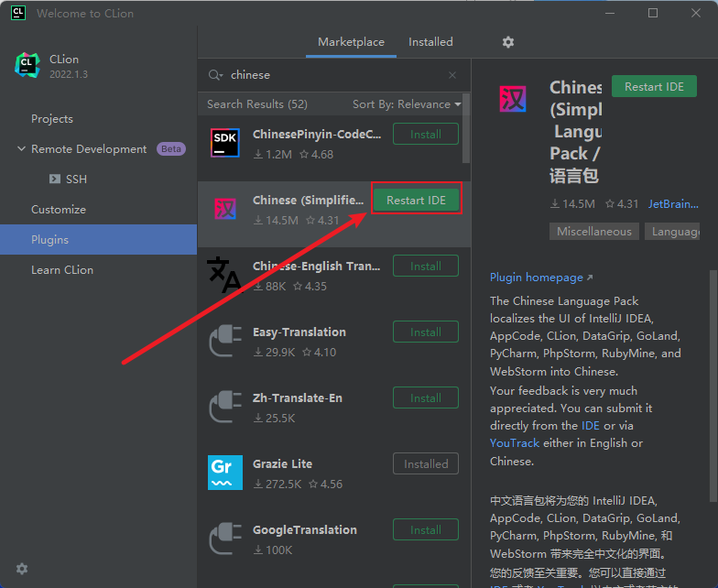
Task: Click Restart IDE in the plugin list
Action: click(x=416, y=200)
